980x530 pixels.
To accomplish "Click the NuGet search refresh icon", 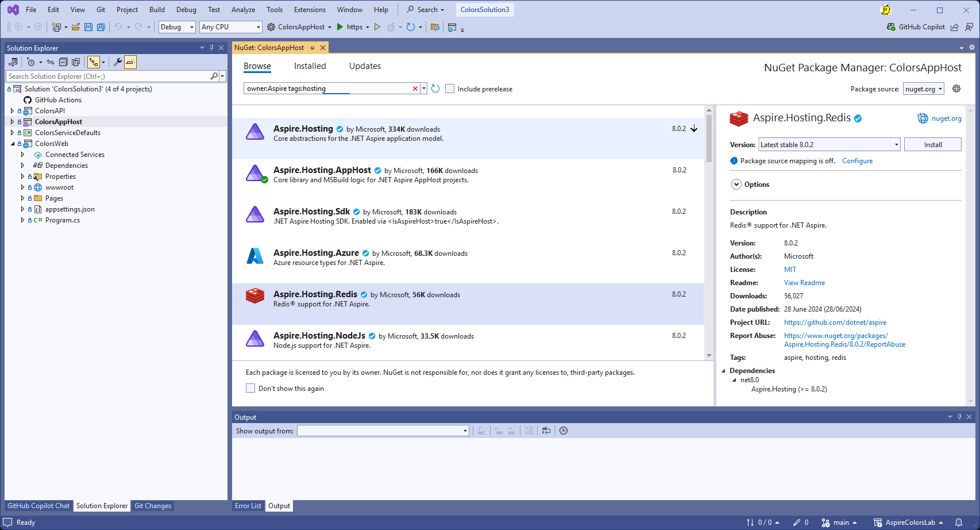I will (x=435, y=89).
